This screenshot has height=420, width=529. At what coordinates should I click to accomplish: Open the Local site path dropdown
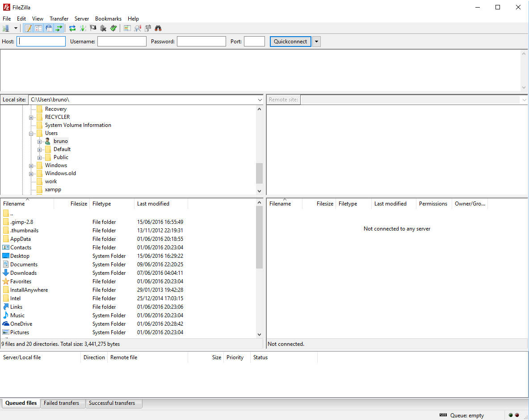[x=260, y=100]
